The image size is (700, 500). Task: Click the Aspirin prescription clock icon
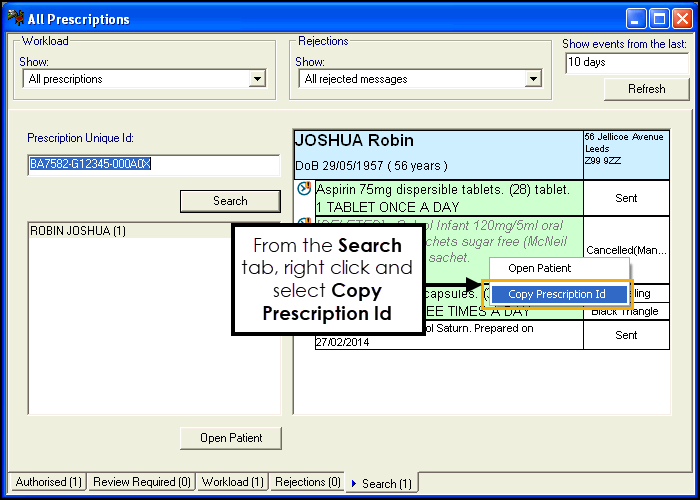point(305,189)
